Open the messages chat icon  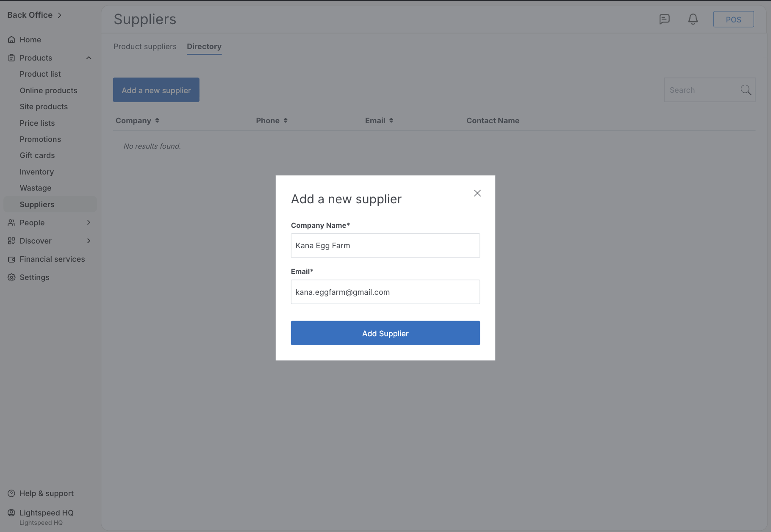[x=664, y=19]
